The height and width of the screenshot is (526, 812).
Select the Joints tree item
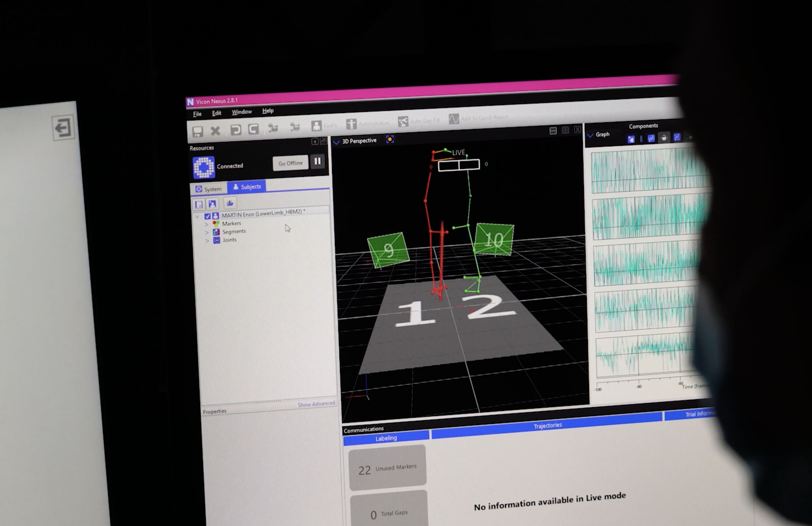(x=230, y=240)
